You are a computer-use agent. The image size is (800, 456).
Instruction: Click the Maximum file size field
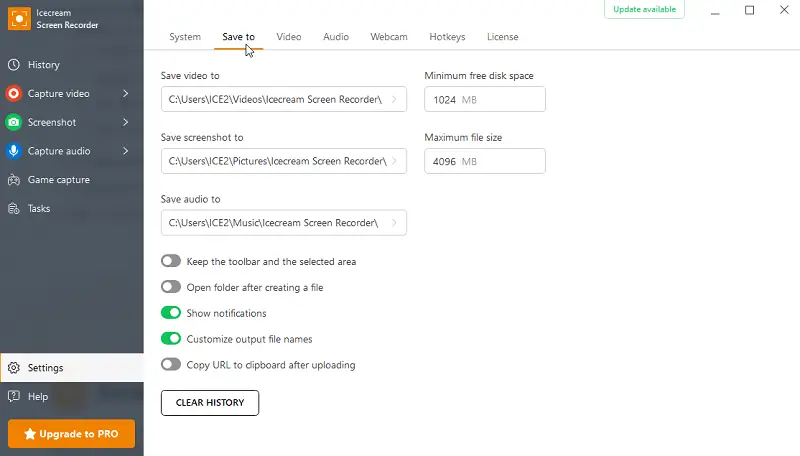click(485, 161)
